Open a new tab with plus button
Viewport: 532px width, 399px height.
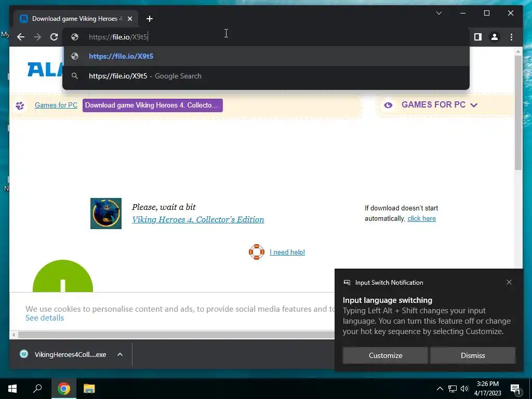tap(150, 19)
